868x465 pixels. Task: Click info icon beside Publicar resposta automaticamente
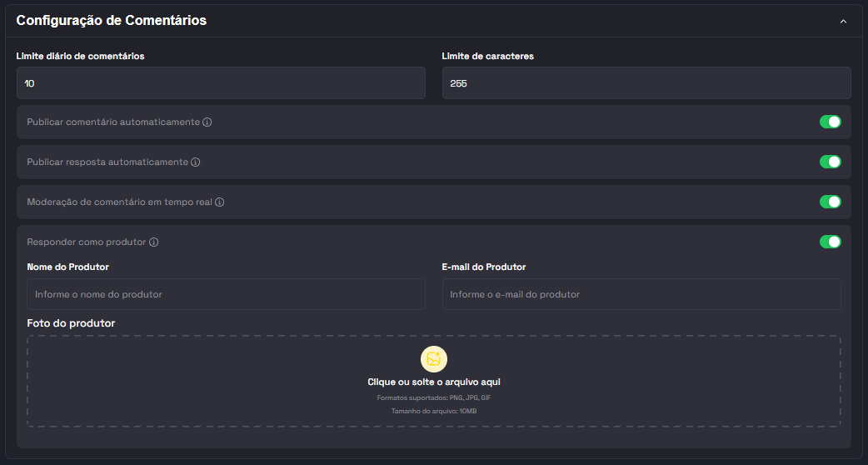pos(196,162)
